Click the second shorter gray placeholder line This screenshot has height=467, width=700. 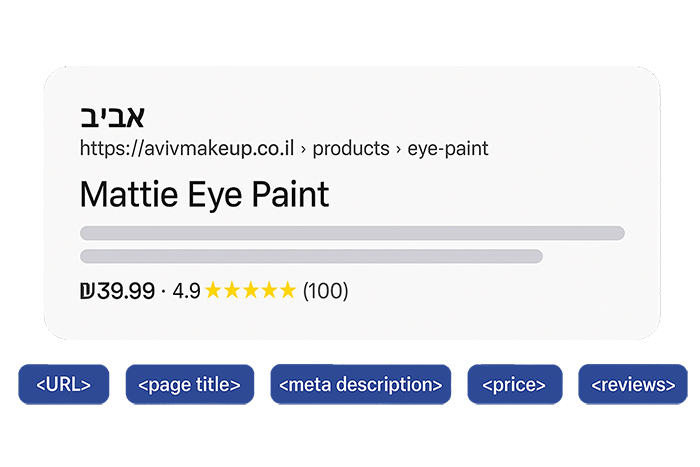point(311,256)
